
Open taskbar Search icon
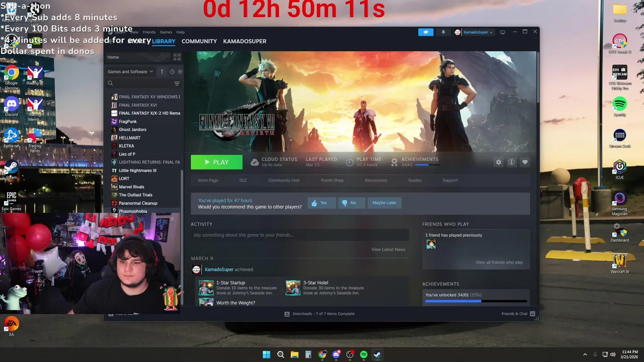click(281, 354)
